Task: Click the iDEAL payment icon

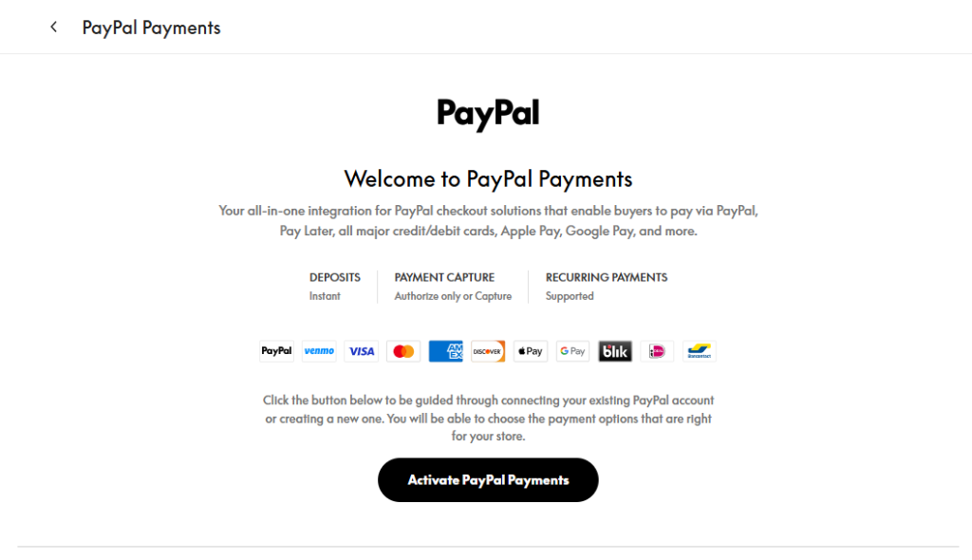Action: pos(657,350)
